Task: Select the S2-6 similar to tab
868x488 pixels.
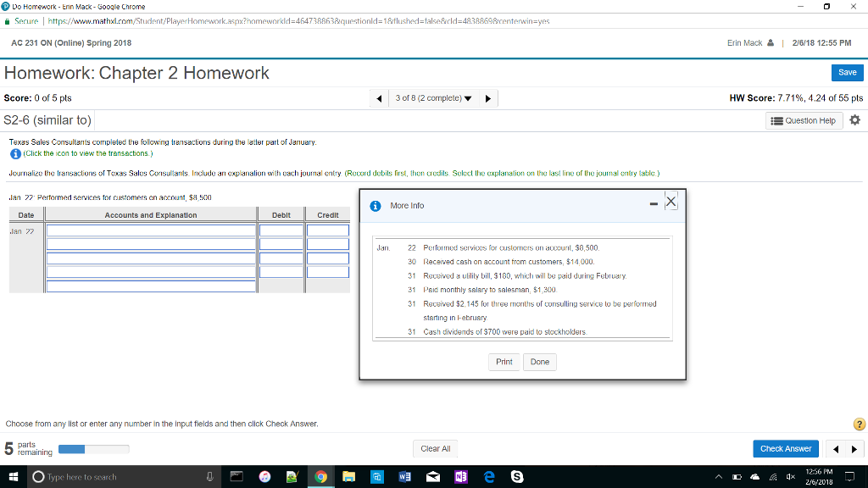Action: [45, 120]
